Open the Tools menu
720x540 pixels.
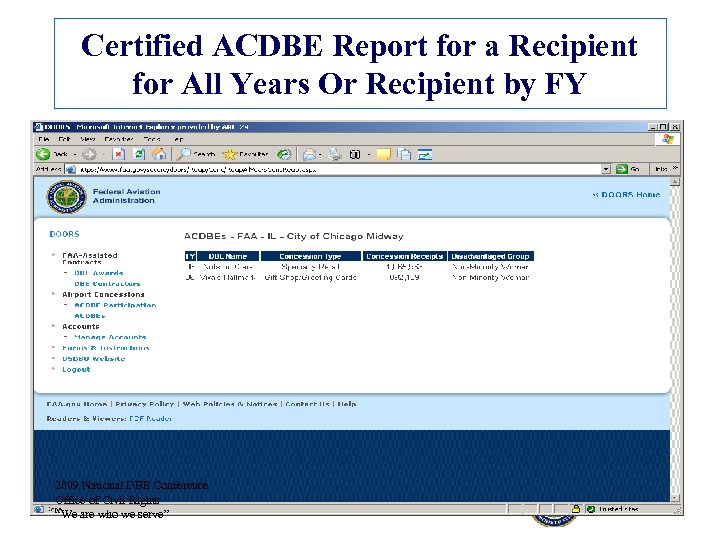point(152,139)
